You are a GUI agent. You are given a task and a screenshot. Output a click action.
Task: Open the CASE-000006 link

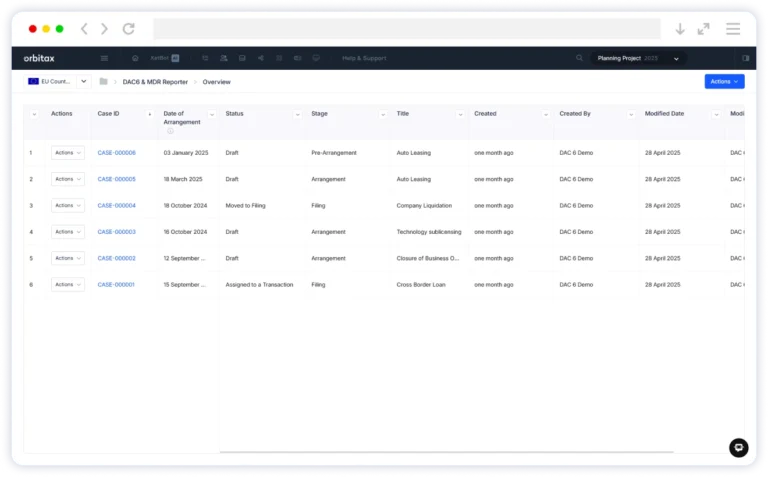pyautogui.click(x=116, y=153)
